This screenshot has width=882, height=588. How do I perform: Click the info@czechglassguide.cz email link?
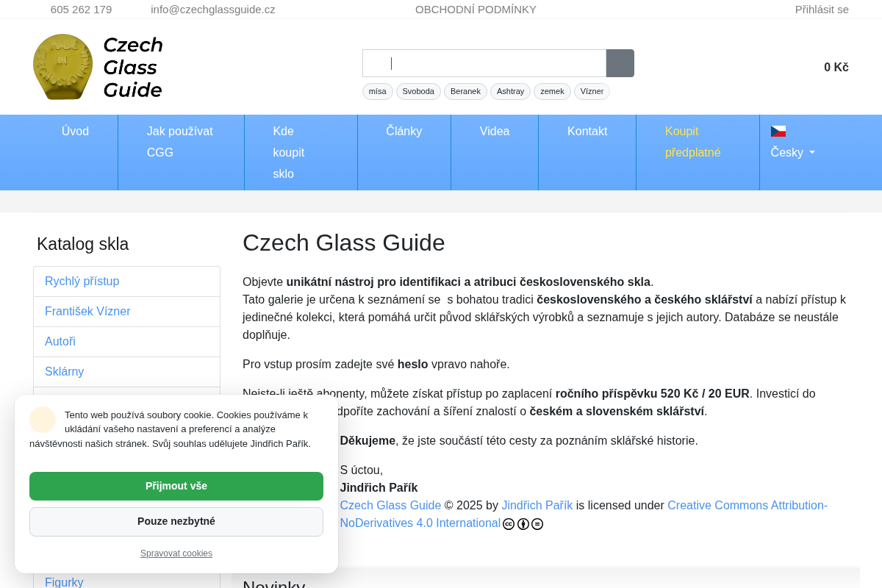click(x=213, y=10)
